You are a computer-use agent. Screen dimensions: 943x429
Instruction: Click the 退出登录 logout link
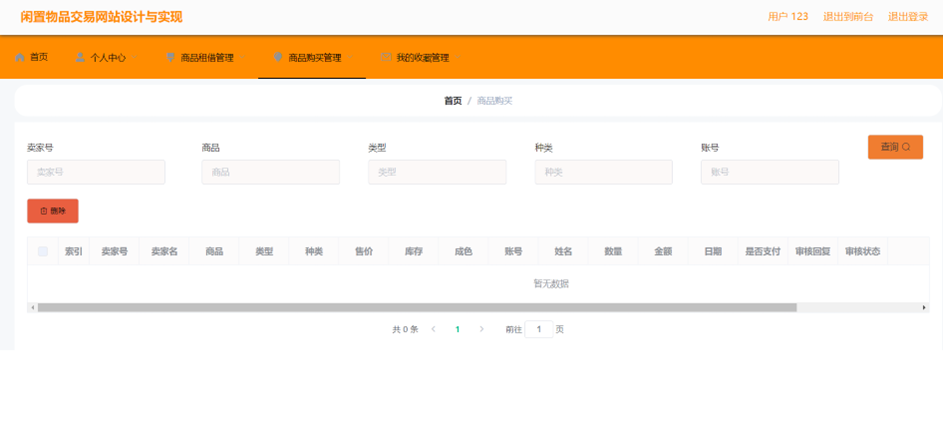(908, 17)
